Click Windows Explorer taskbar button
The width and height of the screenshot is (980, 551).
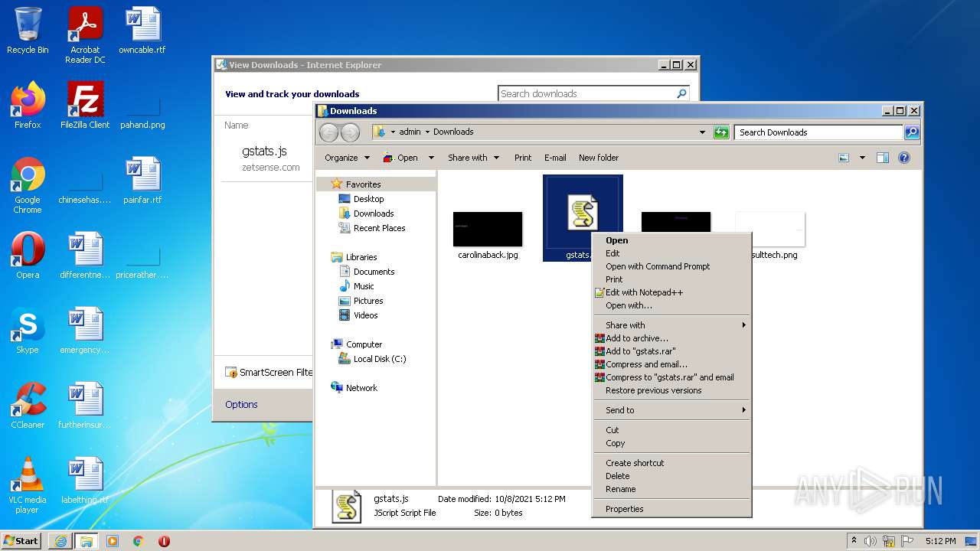(x=86, y=541)
